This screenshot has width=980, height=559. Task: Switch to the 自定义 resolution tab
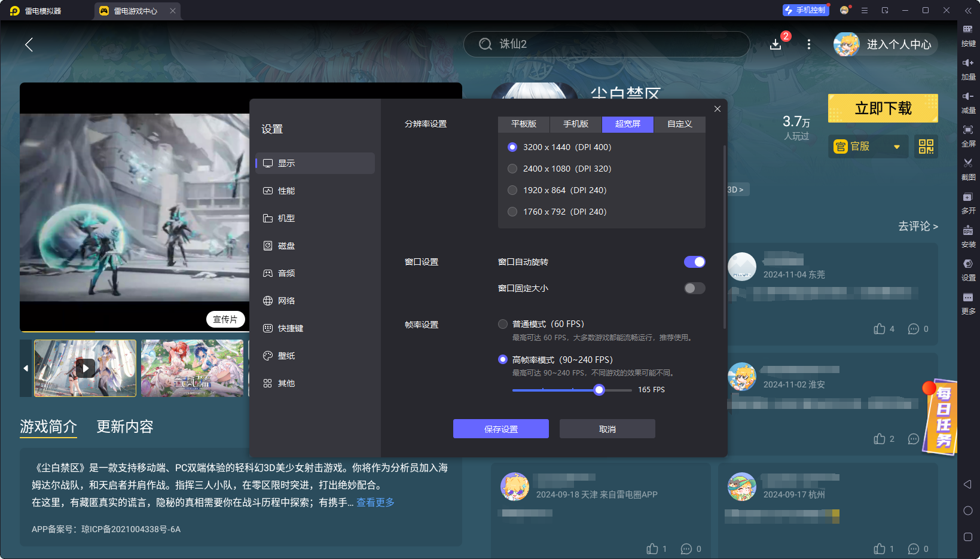click(680, 124)
